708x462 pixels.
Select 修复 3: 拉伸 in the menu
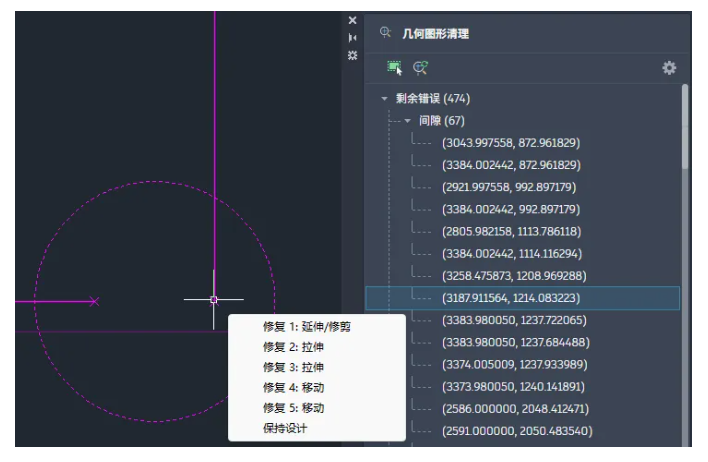click(x=293, y=367)
